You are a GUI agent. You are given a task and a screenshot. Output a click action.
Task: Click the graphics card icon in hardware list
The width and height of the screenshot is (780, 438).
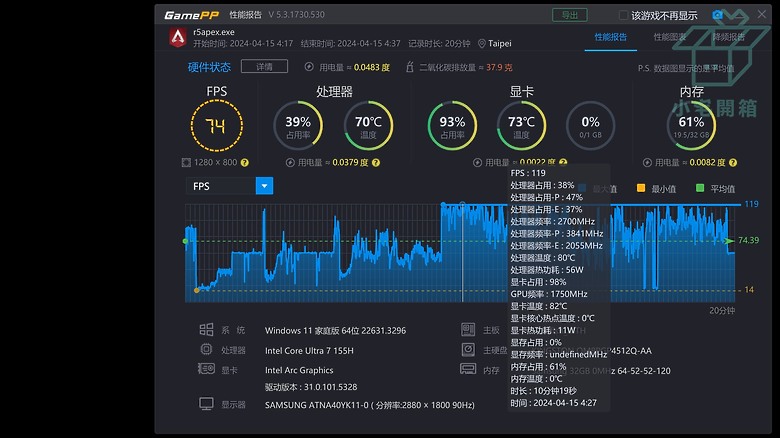[x=206, y=369]
